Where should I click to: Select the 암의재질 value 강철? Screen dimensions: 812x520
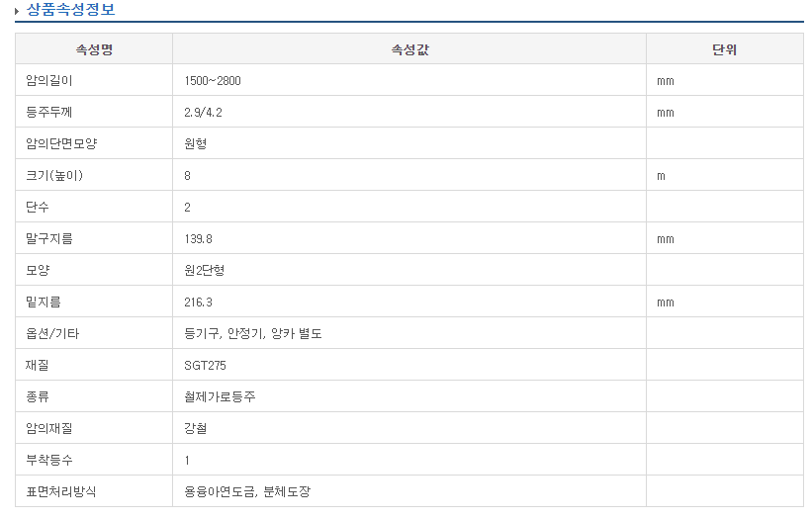coord(195,429)
